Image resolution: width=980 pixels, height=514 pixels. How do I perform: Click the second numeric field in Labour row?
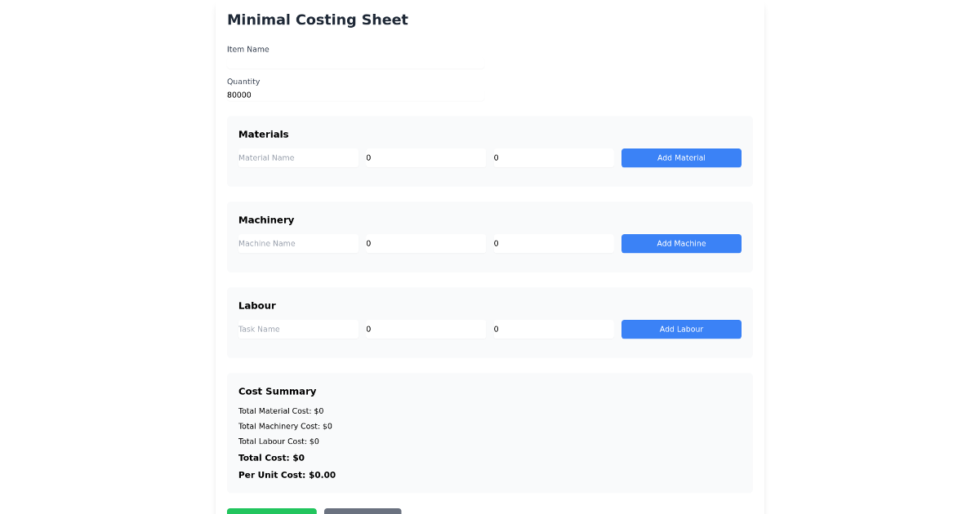click(x=552, y=329)
